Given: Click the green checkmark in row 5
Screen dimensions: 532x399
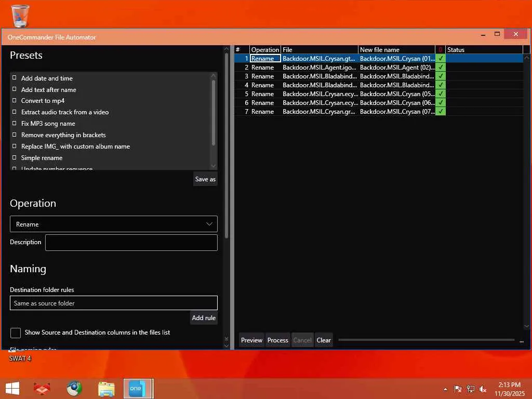Looking at the screenshot, I should click(x=441, y=94).
